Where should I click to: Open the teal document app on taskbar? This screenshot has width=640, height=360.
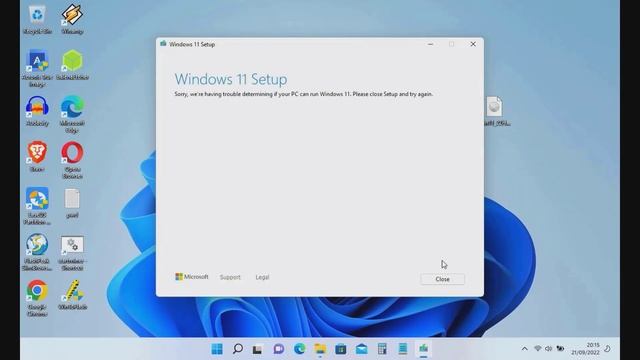pyautogui.click(x=402, y=349)
